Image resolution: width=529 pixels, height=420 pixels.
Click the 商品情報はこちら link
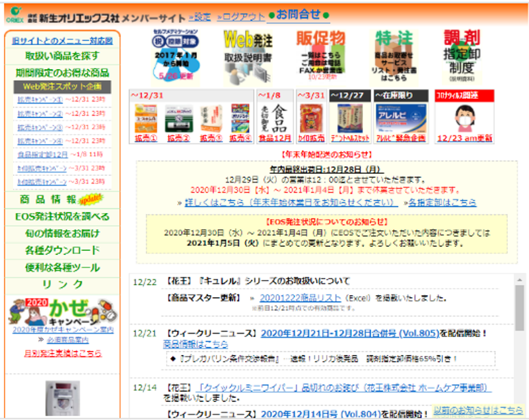[195, 344]
